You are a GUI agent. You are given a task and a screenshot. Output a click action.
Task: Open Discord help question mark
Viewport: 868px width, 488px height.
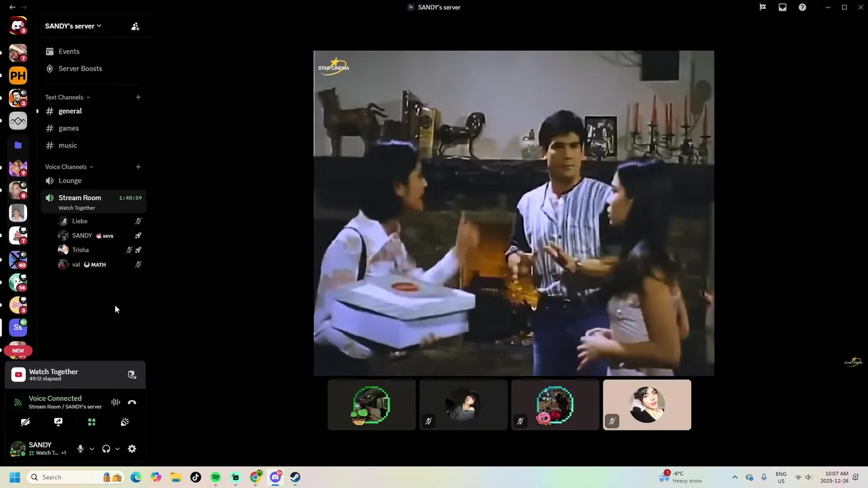point(802,7)
